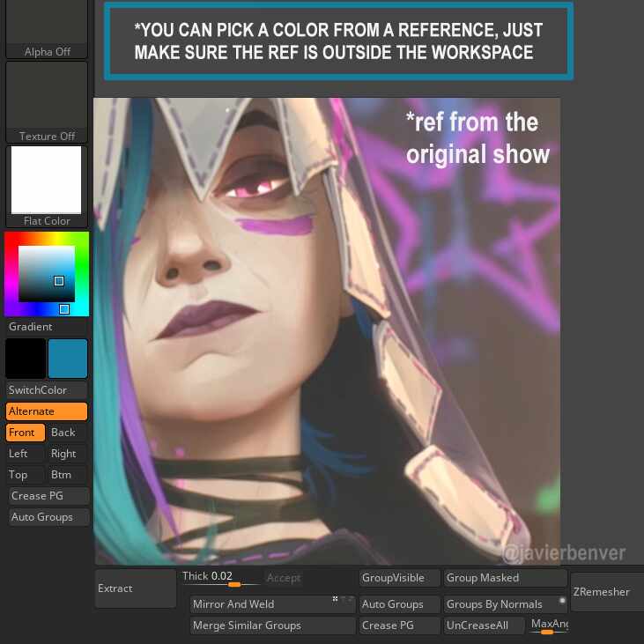Click Auto Groups in the bottom bar
This screenshot has height=644, width=644.
coord(399,604)
